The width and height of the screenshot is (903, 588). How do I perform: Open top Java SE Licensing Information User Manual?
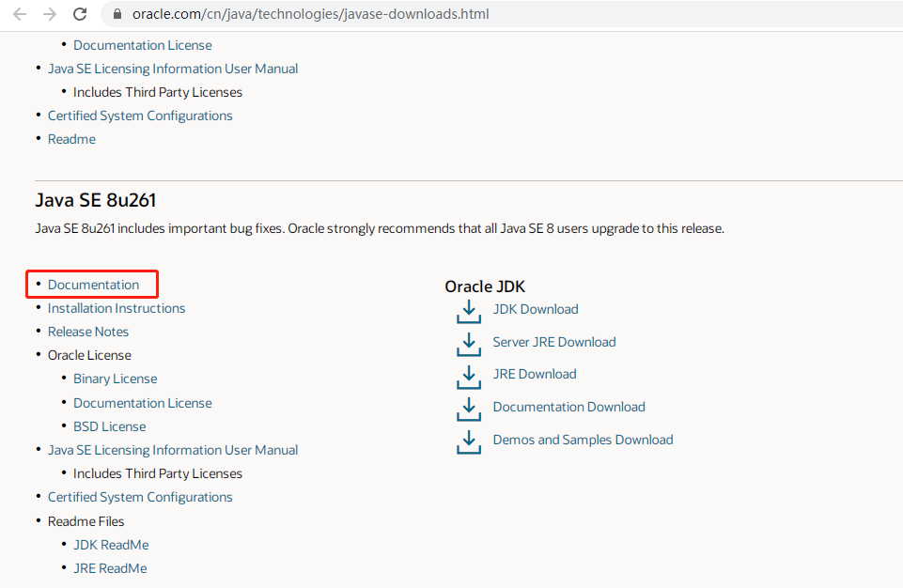173,69
